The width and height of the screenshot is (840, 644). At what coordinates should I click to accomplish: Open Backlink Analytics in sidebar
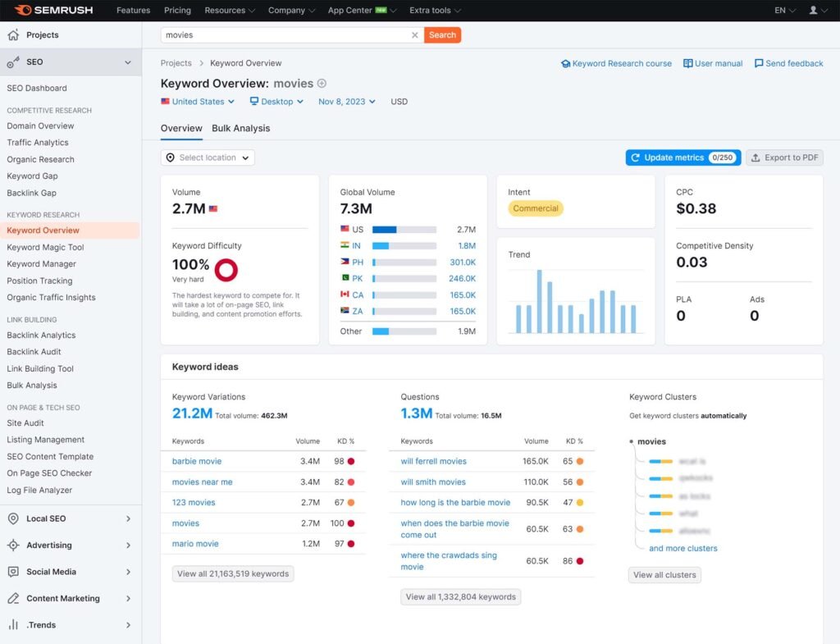tap(41, 335)
